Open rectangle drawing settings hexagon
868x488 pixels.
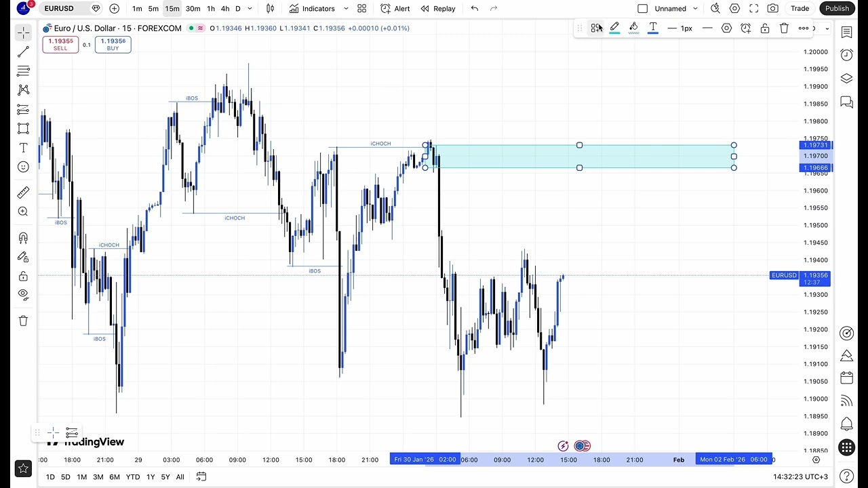(726, 28)
